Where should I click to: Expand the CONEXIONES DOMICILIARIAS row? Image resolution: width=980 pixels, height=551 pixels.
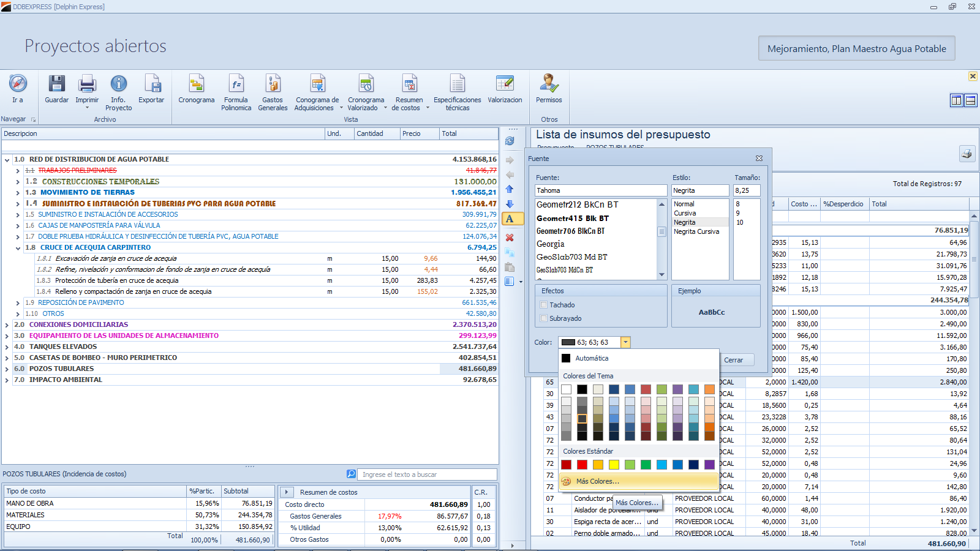point(7,325)
